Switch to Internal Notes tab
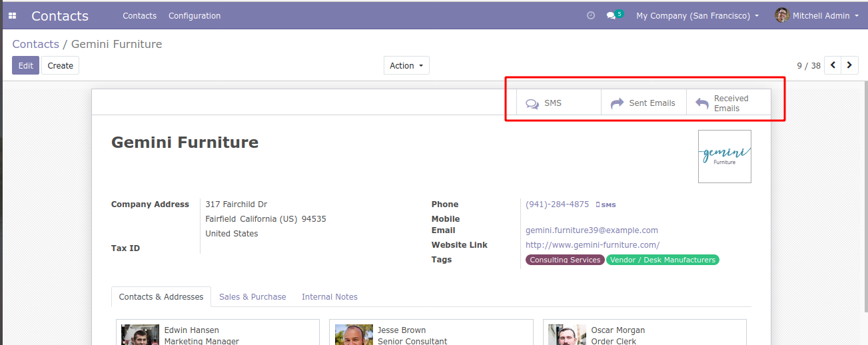Viewport: 868px width, 345px height. 330,297
